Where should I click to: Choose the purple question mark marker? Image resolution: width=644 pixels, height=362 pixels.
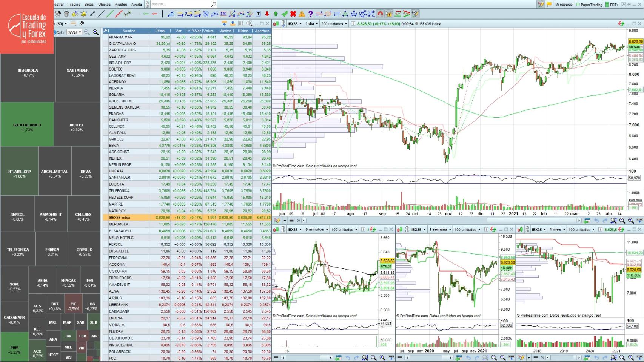[310, 14]
